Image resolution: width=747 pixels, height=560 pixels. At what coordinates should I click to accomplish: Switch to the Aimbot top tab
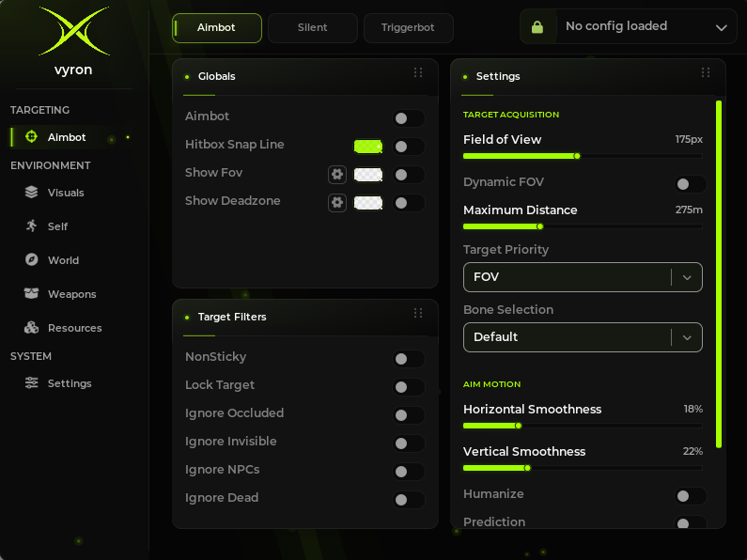[217, 27]
